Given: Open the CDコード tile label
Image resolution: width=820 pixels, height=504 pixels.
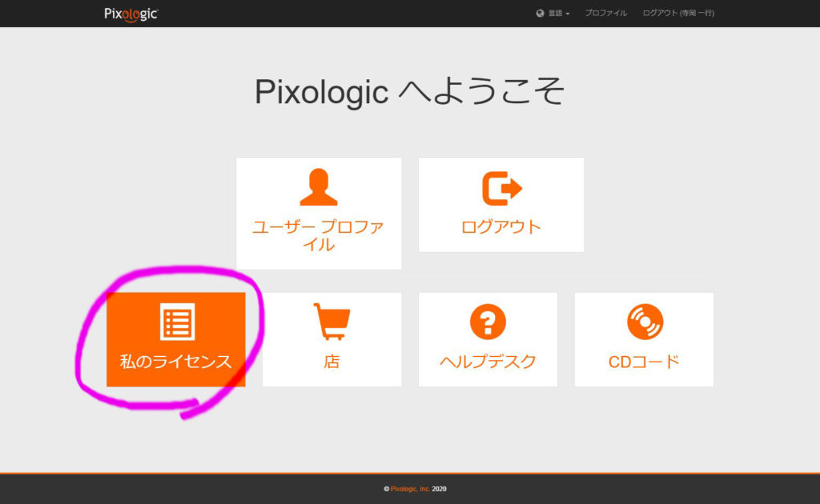Looking at the screenshot, I should click(x=644, y=362).
